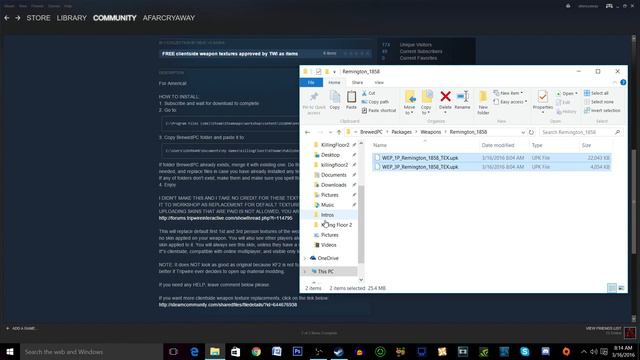The image size is (640, 360).
Task: Click the Explorer refresh address icon
Action: point(531,132)
